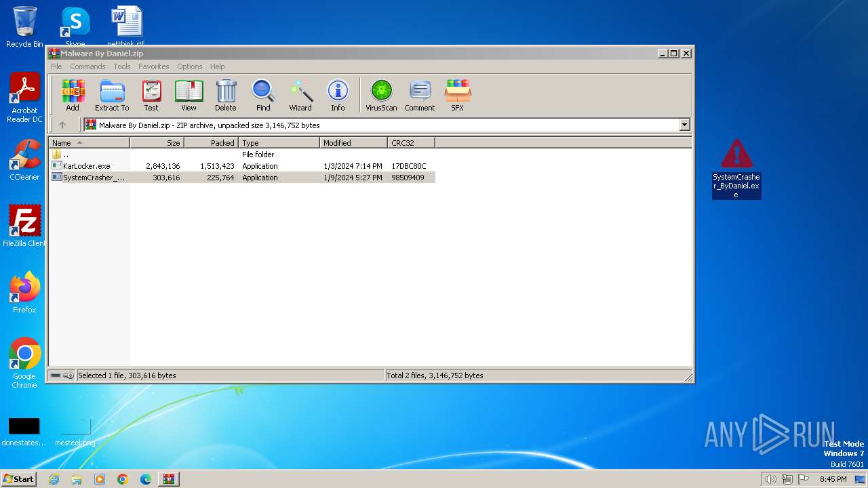Image resolution: width=868 pixels, height=488 pixels.
Task: Select the mesteel.png desktop file
Action: (75, 432)
